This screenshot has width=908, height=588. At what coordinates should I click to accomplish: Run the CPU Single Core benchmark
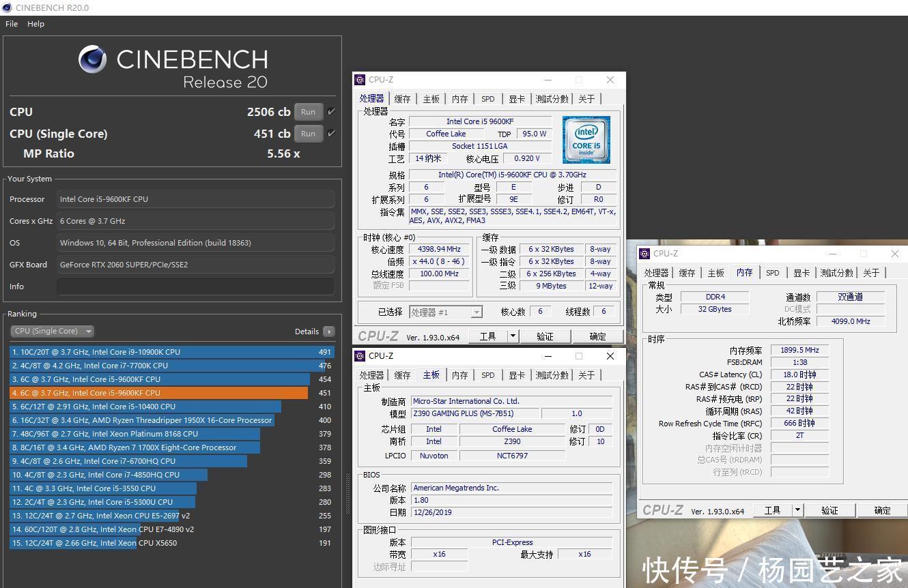pos(308,134)
